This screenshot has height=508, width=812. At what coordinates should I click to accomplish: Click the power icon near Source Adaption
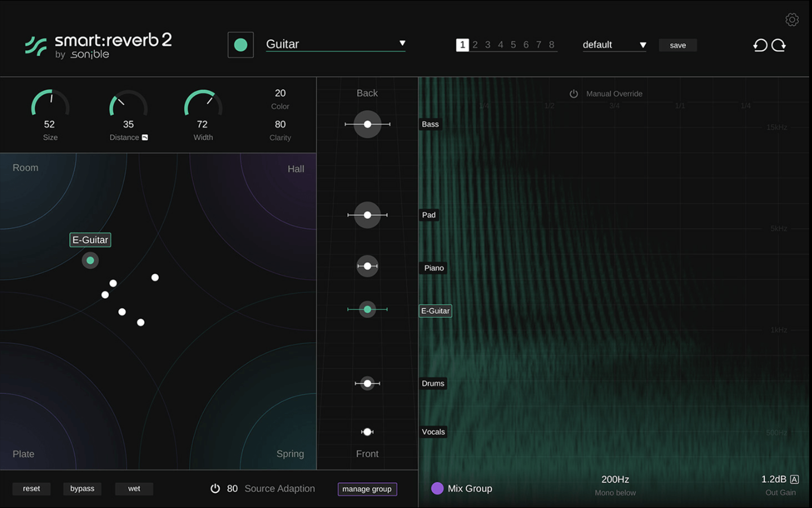216,488
